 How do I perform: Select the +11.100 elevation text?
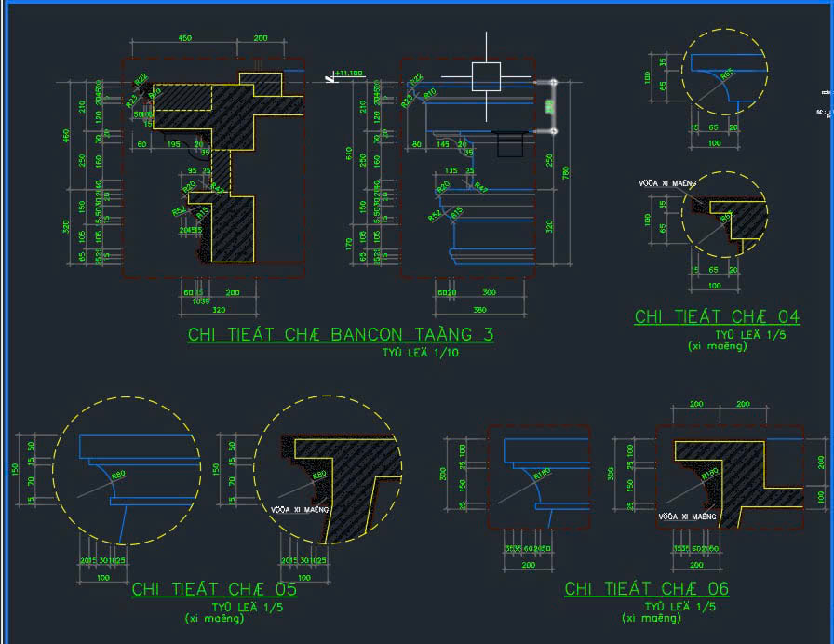[x=349, y=73]
